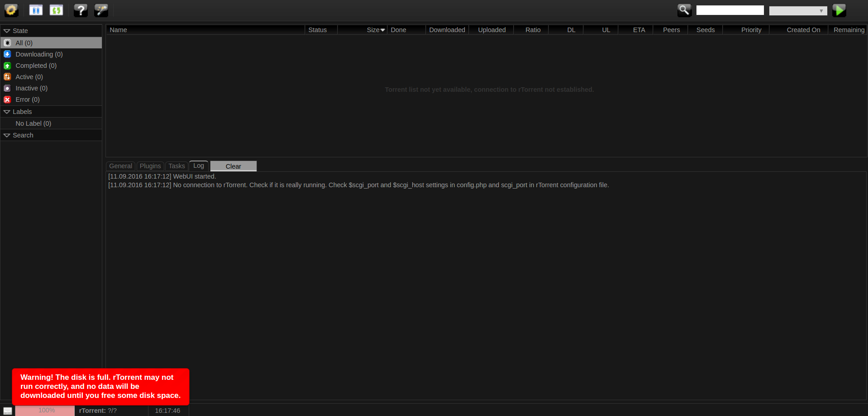Sort by Ratio column header
Image resolution: width=868 pixels, height=416 pixels.
tap(531, 30)
